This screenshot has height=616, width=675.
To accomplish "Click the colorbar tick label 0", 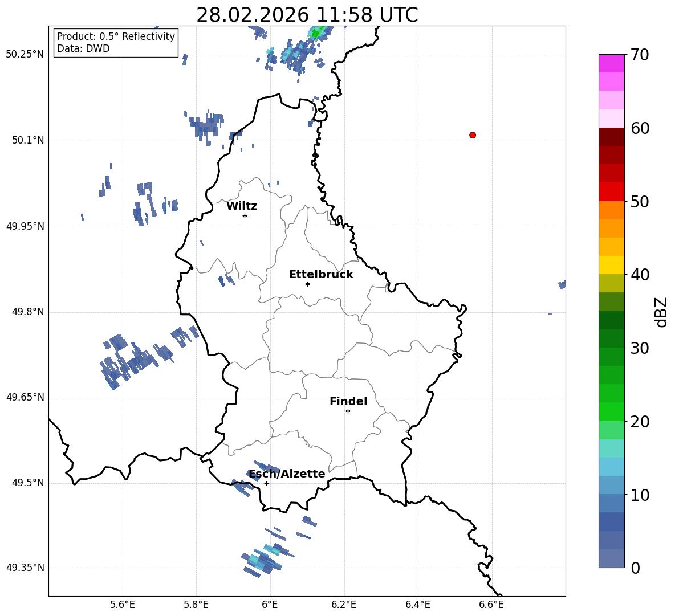I will 635,568.
